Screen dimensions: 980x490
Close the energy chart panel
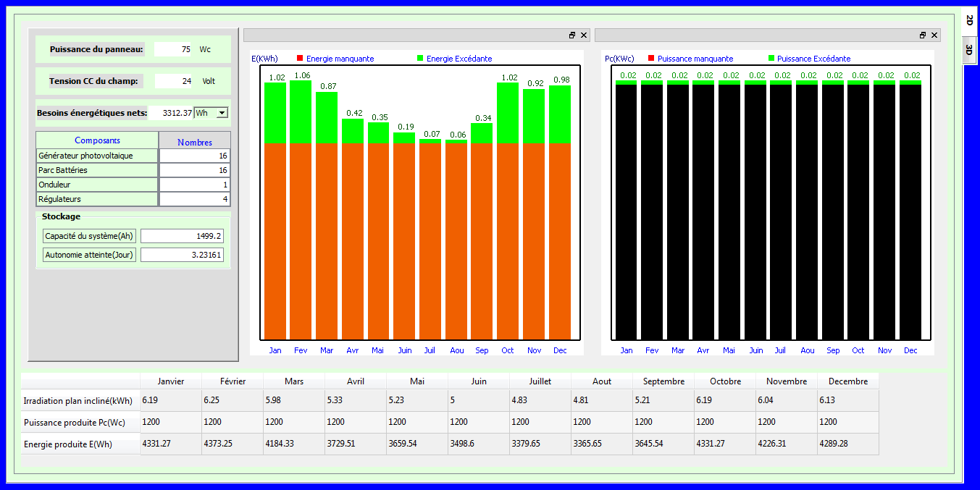click(x=584, y=35)
